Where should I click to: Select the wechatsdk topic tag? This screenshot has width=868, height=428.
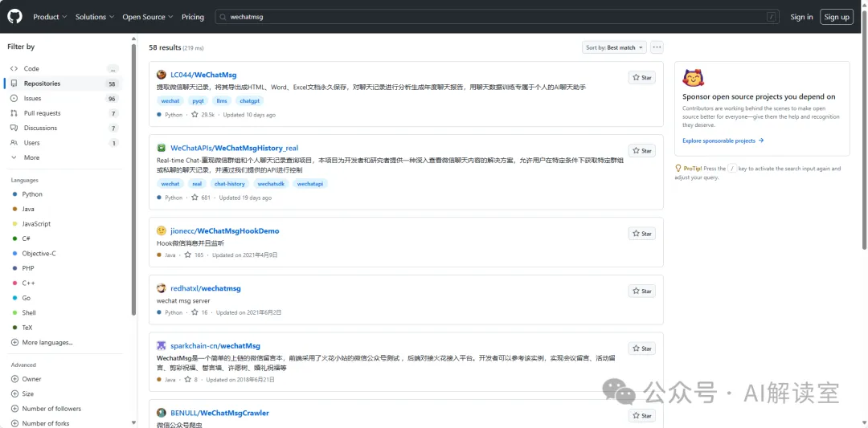click(x=272, y=184)
